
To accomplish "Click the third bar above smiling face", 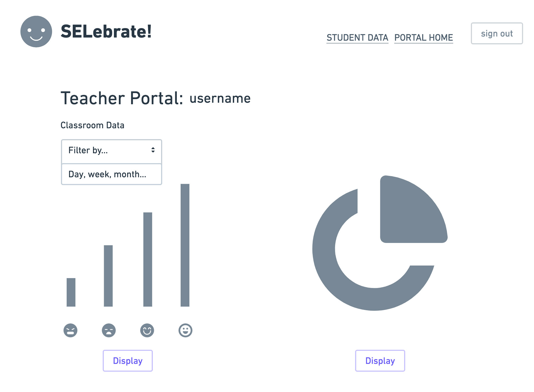I will tap(148, 259).
